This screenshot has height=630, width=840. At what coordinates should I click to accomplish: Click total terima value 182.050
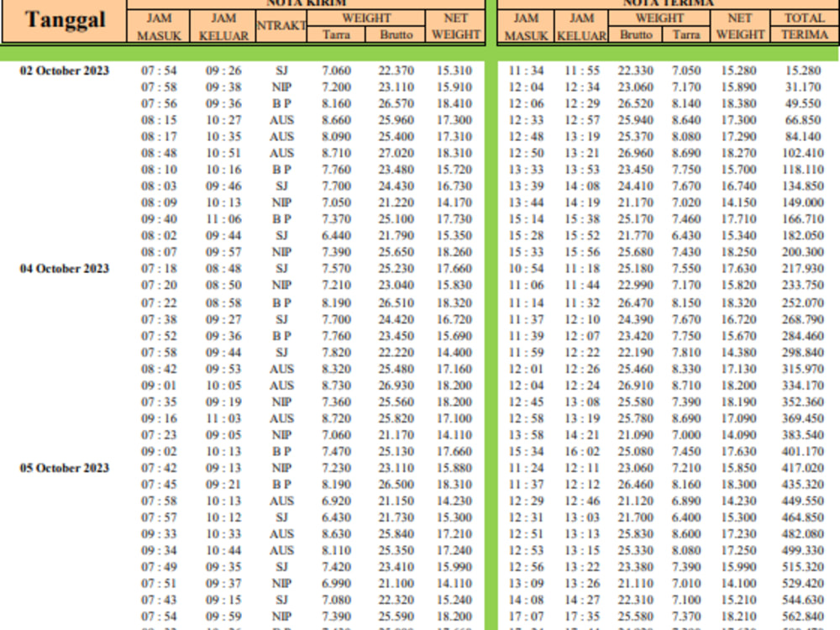pyautogui.click(x=803, y=236)
